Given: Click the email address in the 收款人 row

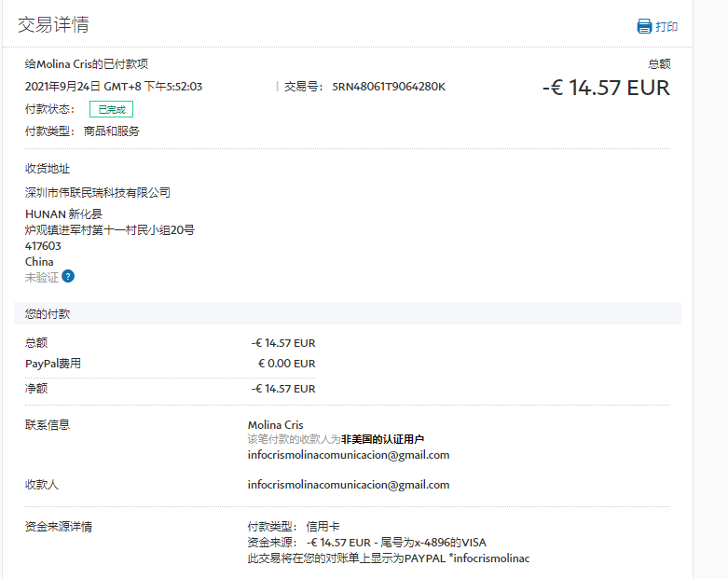Looking at the screenshot, I should (348, 485).
